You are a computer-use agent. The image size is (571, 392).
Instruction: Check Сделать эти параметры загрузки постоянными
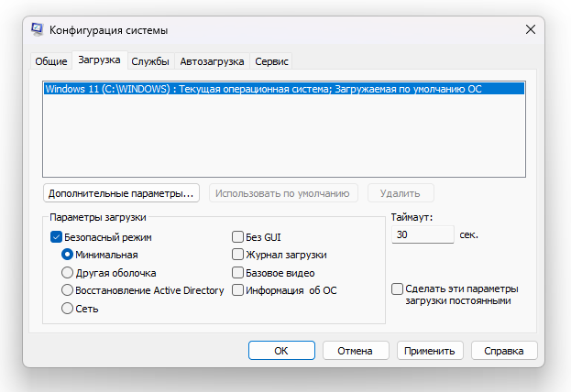tap(397, 289)
